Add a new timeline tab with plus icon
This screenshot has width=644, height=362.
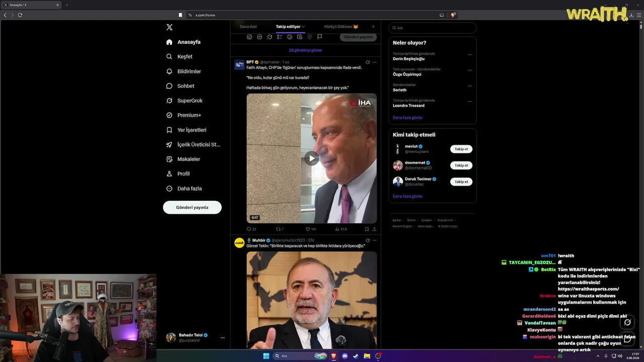tap(373, 27)
